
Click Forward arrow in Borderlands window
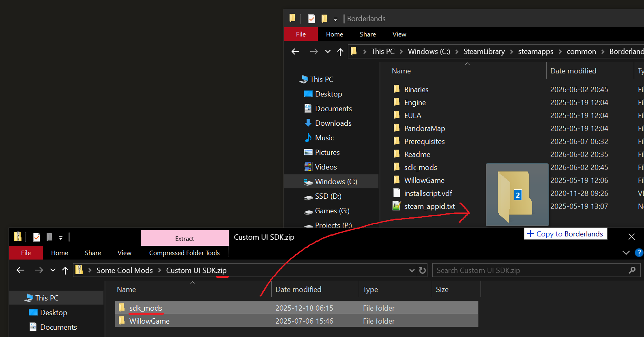click(314, 52)
